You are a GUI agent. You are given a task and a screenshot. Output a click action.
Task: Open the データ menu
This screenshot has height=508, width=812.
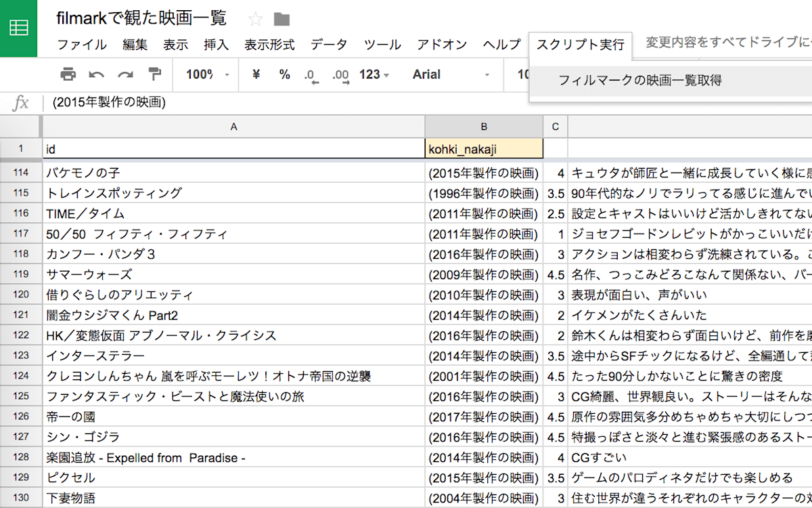point(329,45)
